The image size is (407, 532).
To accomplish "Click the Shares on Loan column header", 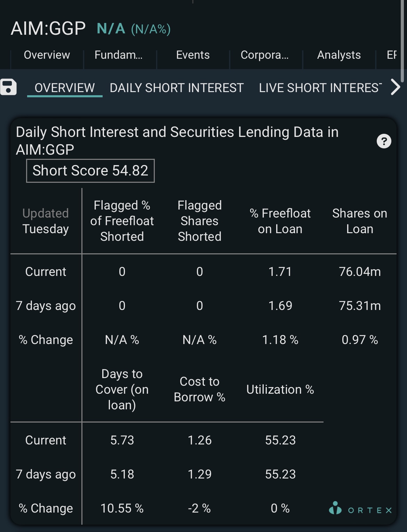I will click(x=360, y=221).
